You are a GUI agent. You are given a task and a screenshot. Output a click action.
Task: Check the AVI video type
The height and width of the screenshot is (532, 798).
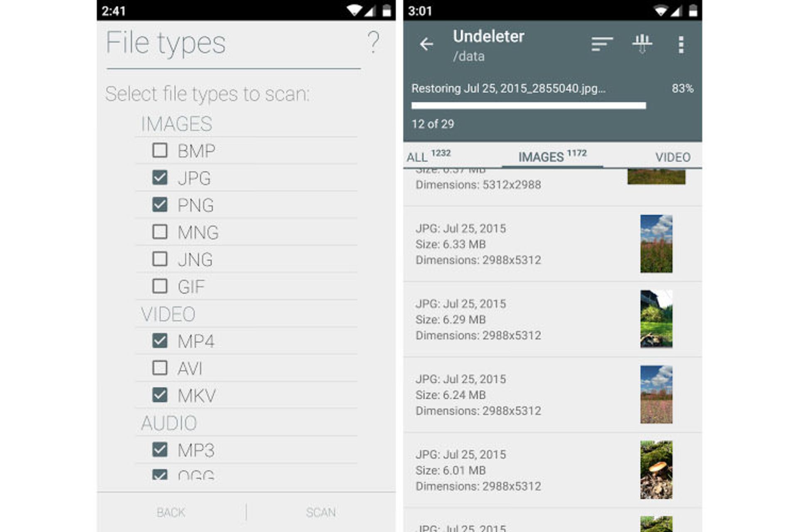[x=160, y=368]
